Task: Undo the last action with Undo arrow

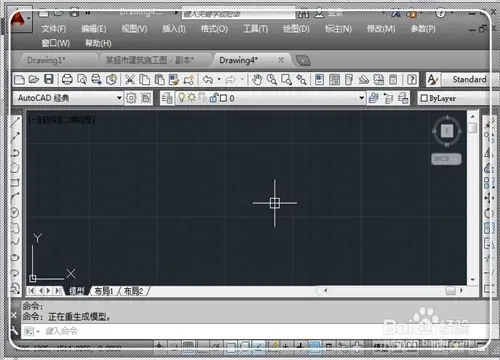Action: click(208, 80)
